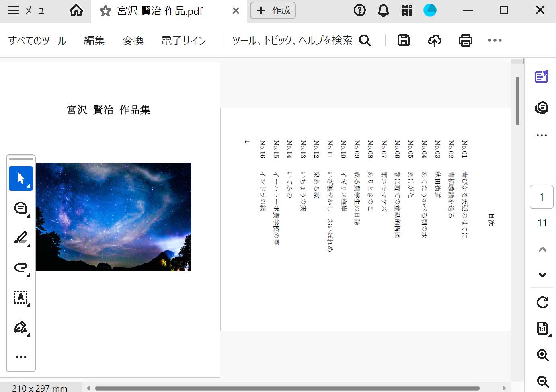
Task: Open the more options ellipsis in the top toolbar
Action: tap(495, 40)
